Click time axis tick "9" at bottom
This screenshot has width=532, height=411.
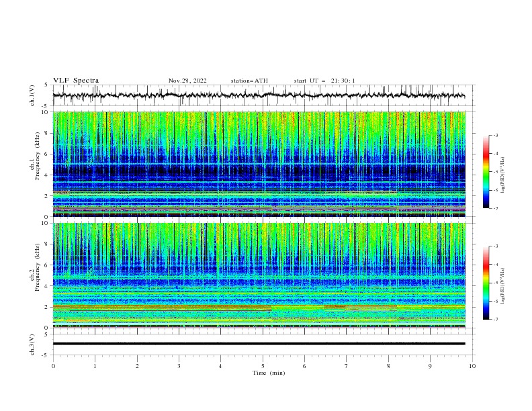tap(430, 366)
